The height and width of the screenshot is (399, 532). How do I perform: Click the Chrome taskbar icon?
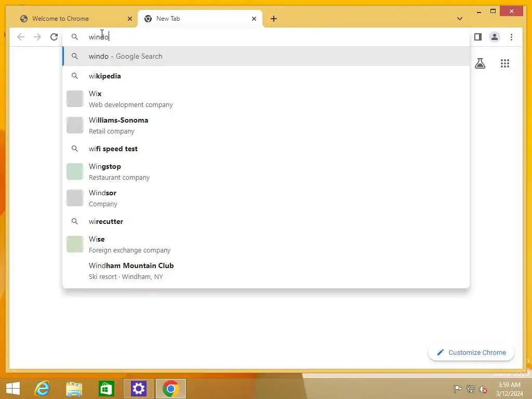click(170, 389)
